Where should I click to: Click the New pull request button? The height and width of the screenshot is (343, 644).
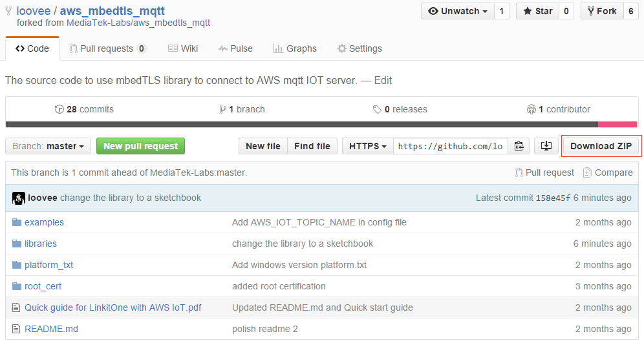click(140, 146)
